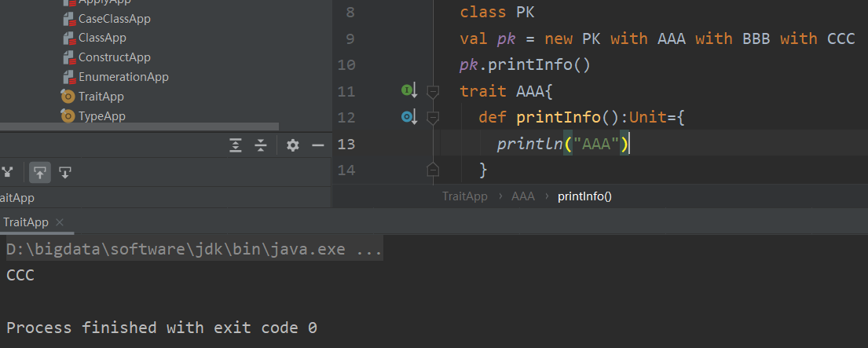
Task: Click the "AAA" string literal in println
Action: pos(595,144)
